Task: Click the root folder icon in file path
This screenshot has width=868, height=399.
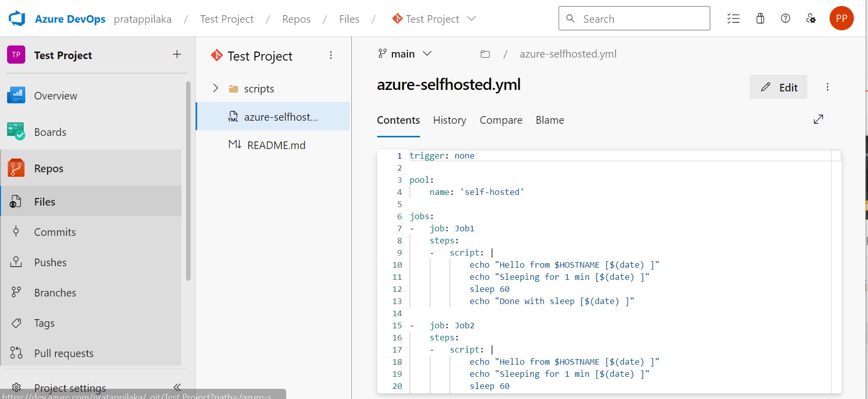Action: (x=485, y=54)
